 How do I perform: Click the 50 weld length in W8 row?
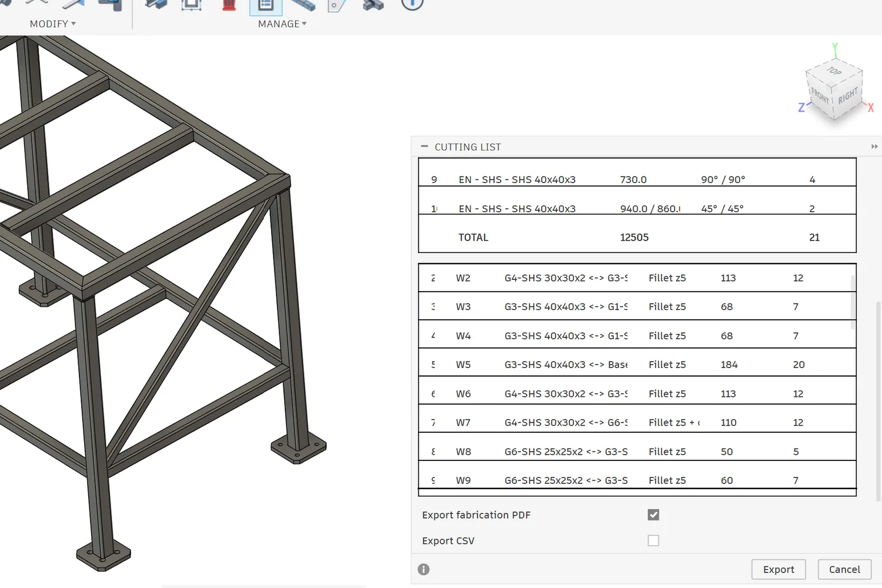pyautogui.click(x=727, y=452)
